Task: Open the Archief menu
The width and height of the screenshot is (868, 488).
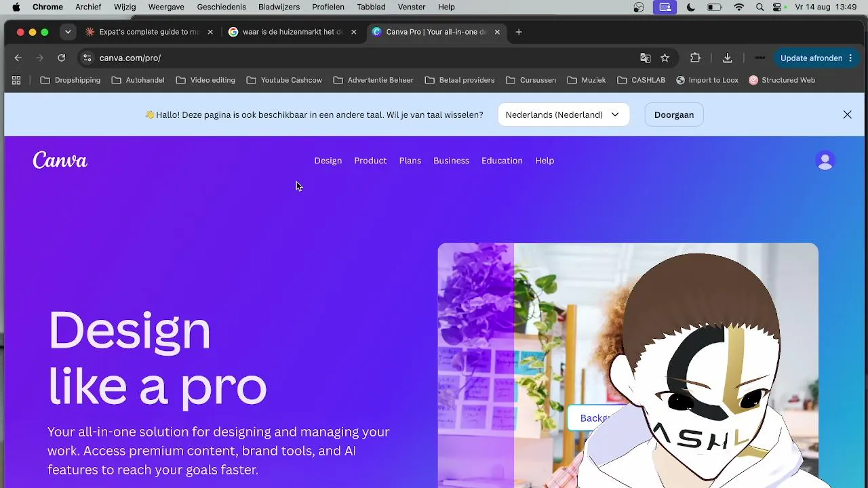Action: [88, 7]
